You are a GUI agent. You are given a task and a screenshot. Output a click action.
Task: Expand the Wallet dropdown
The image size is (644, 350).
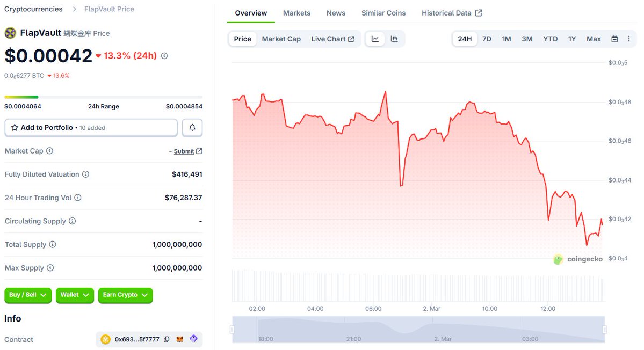tap(75, 295)
